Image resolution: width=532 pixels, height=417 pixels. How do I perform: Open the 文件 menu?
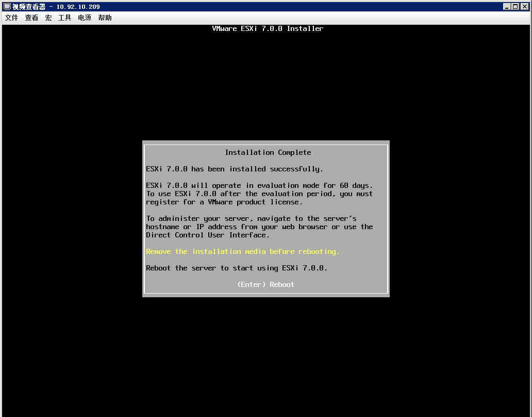(x=11, y=18)
